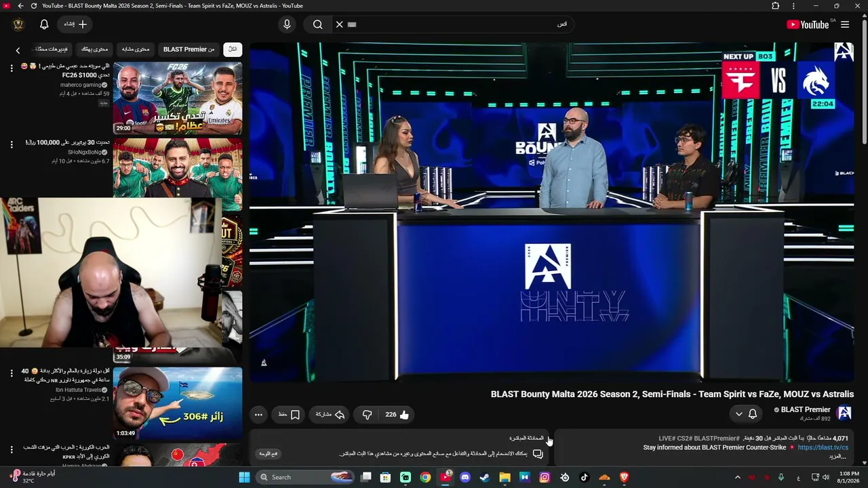Open the blast.tv/cs link in description

click(x=823, y=448)
